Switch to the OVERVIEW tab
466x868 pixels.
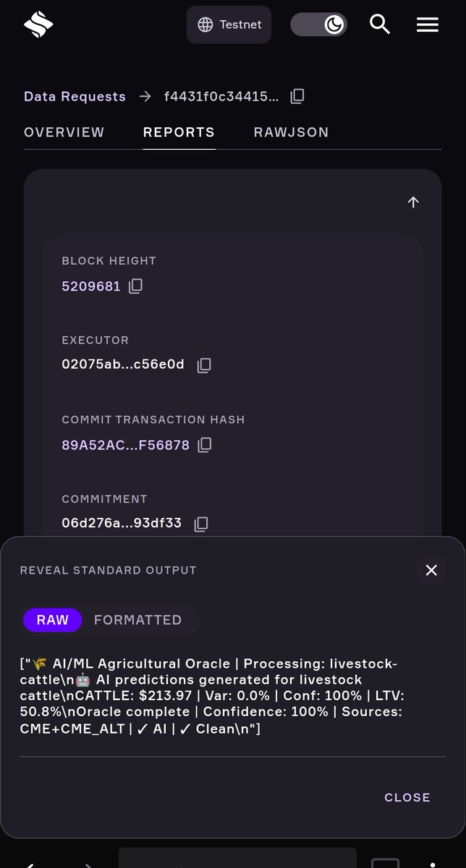pos(64,132)
